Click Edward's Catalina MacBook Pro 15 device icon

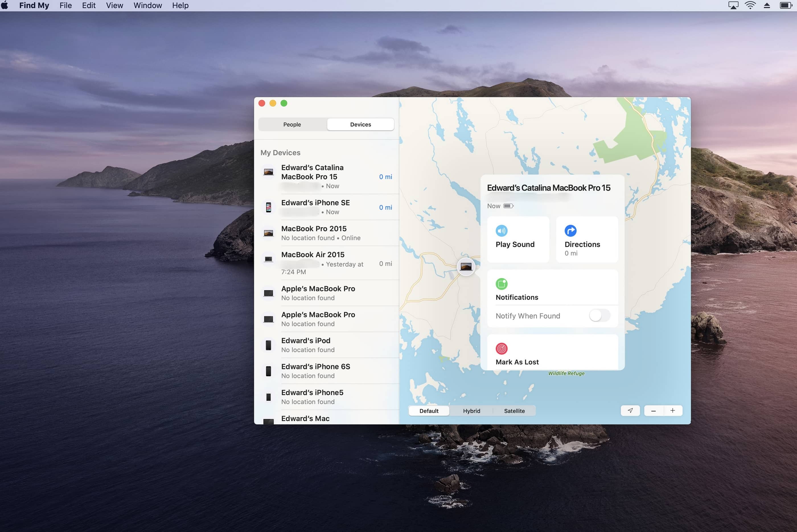point(268,172)
